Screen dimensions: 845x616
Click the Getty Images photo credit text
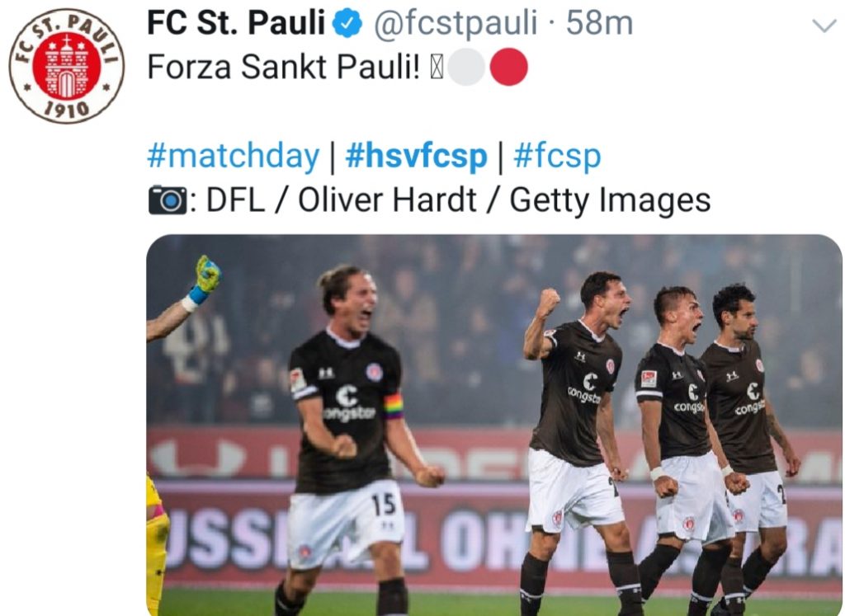610,200
